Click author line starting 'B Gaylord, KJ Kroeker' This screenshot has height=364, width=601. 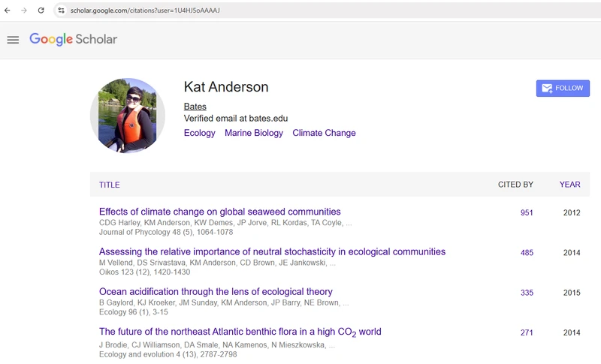click(224, 302)
